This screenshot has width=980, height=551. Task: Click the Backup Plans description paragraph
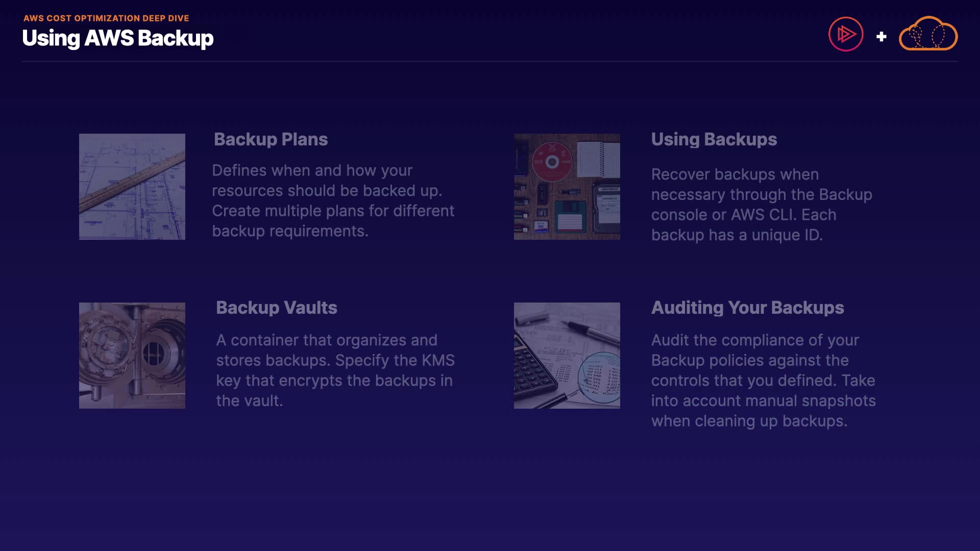(333, 201)
